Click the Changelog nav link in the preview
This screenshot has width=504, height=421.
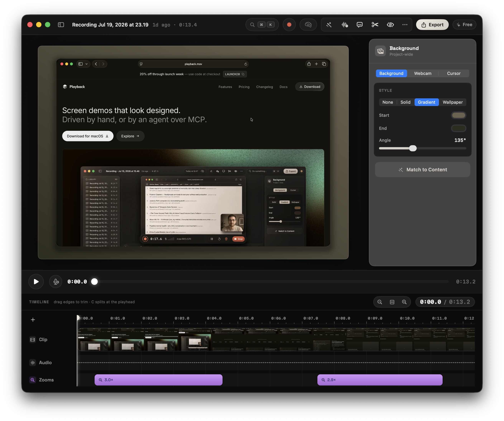[264, 87]
